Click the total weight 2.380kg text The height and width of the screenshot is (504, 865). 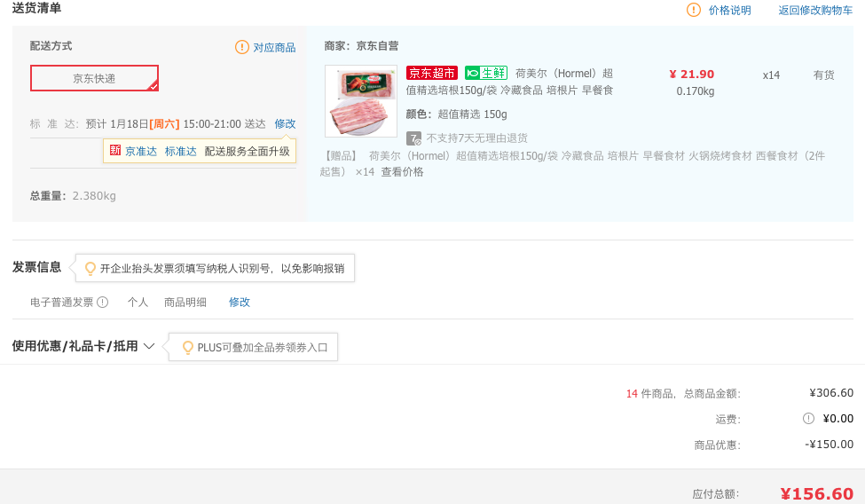pyautogui.click(x=94, y=196)
